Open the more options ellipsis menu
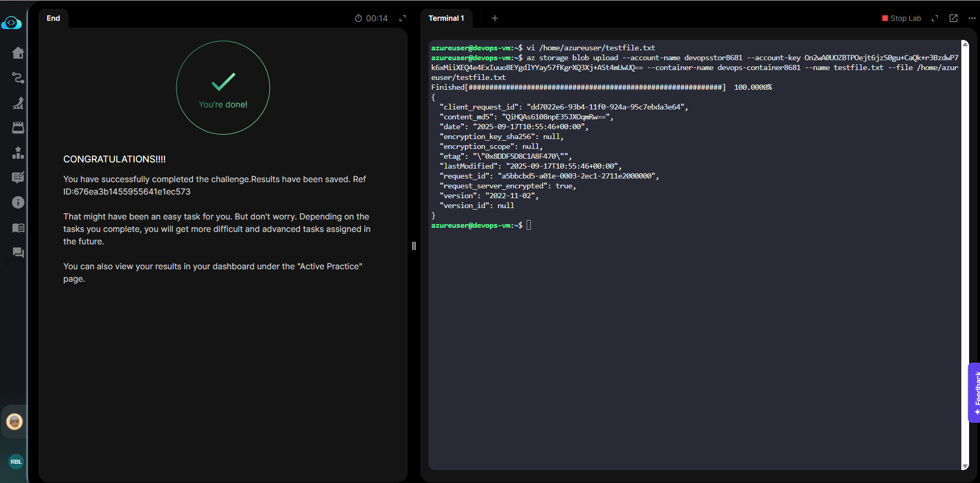 (972, 18)
